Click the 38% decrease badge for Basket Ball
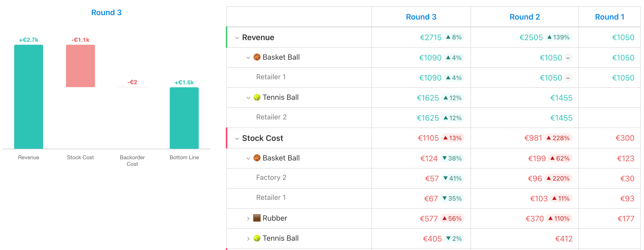The height and width of the screenshot is (250, 644). point(452,158)
